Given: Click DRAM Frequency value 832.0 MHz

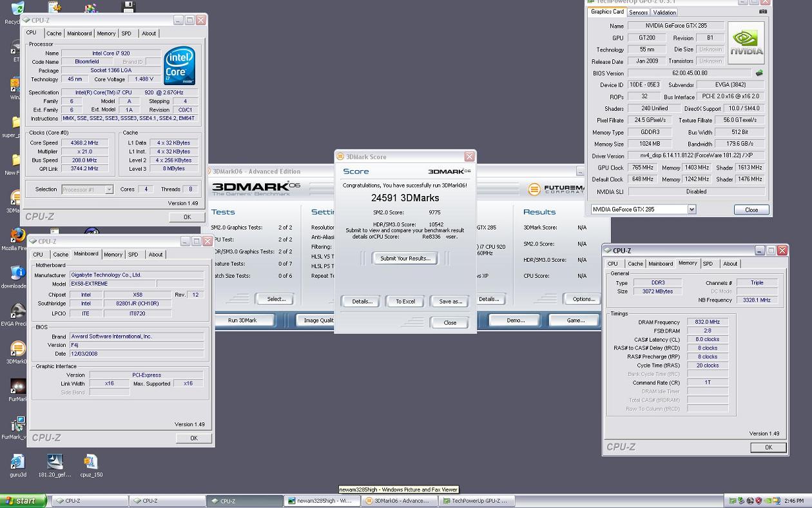Looking at the screenshot, I should coord(708,322).
